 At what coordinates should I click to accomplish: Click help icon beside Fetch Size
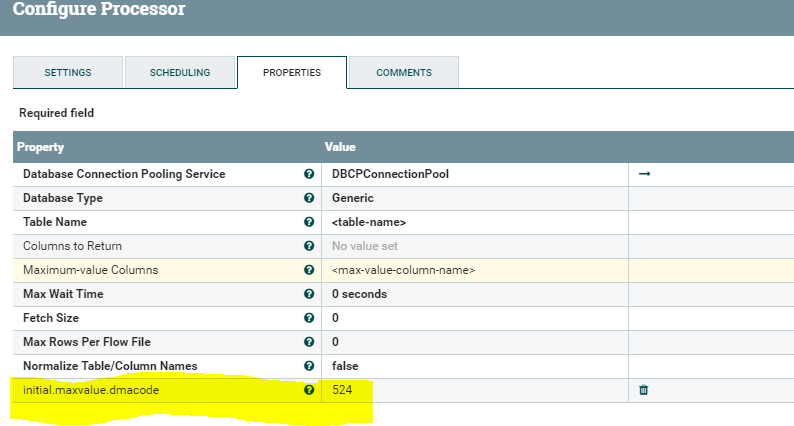[309, 318]
